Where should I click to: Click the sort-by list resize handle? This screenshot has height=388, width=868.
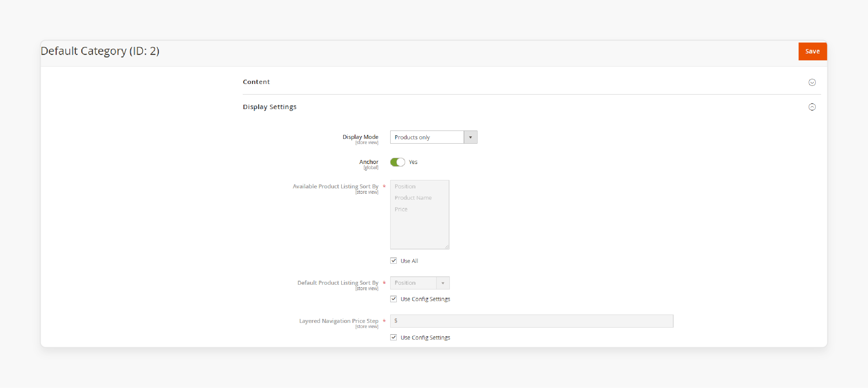click(x=447, y=247)
